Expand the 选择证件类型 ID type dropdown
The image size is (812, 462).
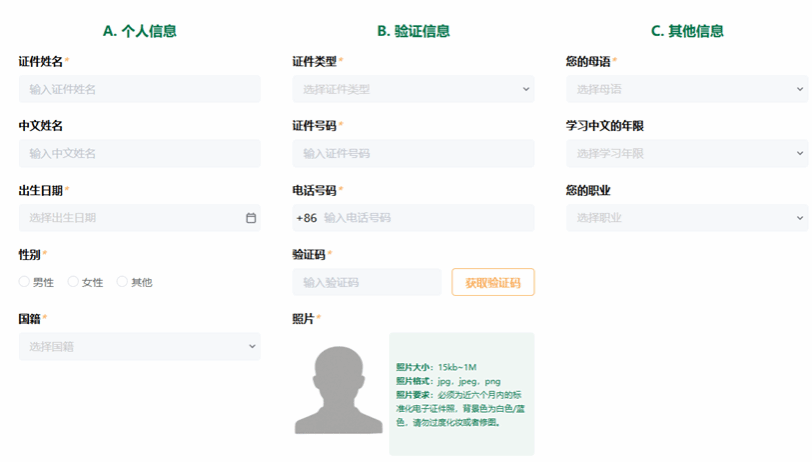pyautogui.click(x=413, y=89)
